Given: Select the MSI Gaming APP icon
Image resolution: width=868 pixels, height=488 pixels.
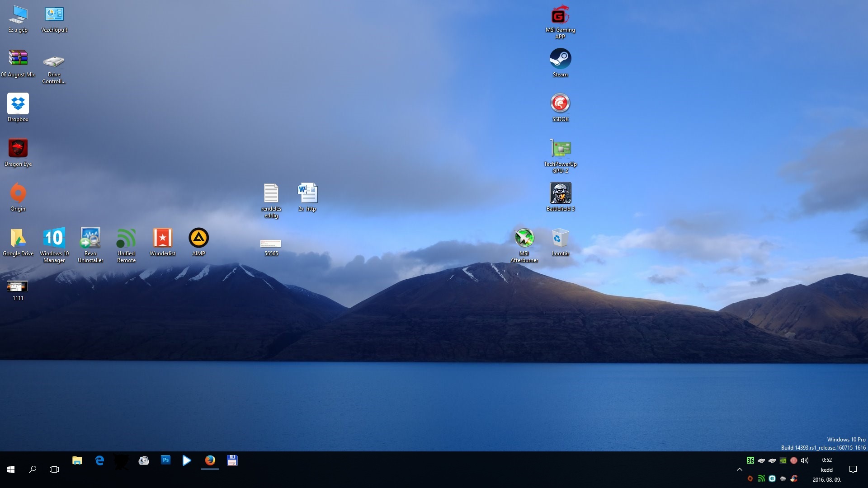Looking at the screenshot, I should click(x=561, y=22).
